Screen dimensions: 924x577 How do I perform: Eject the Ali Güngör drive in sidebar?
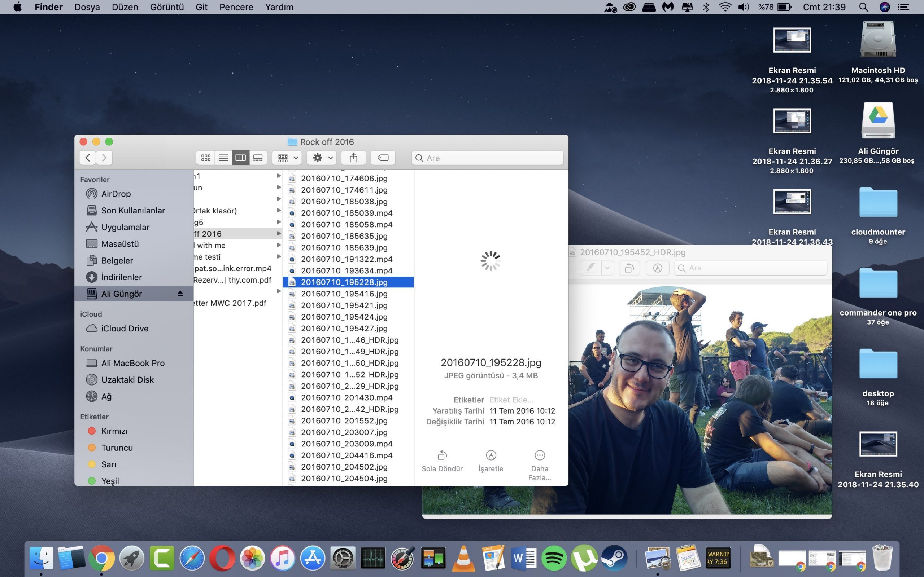tap(180, 294)
